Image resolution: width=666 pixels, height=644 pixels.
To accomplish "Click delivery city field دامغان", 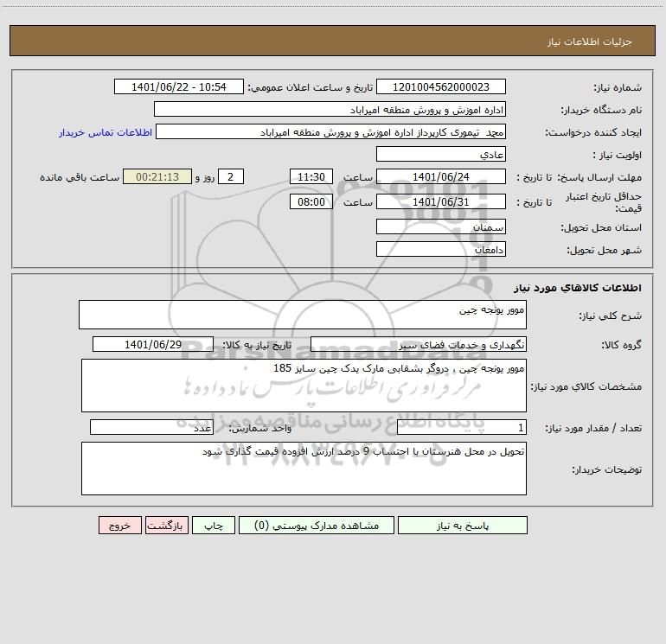I will 441,249.
